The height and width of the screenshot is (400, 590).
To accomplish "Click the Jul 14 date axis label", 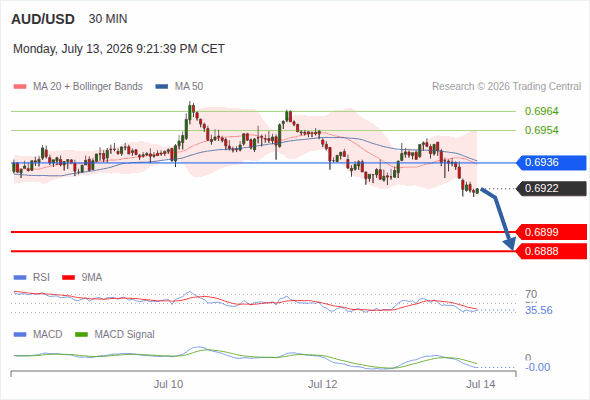I will 481,385.
